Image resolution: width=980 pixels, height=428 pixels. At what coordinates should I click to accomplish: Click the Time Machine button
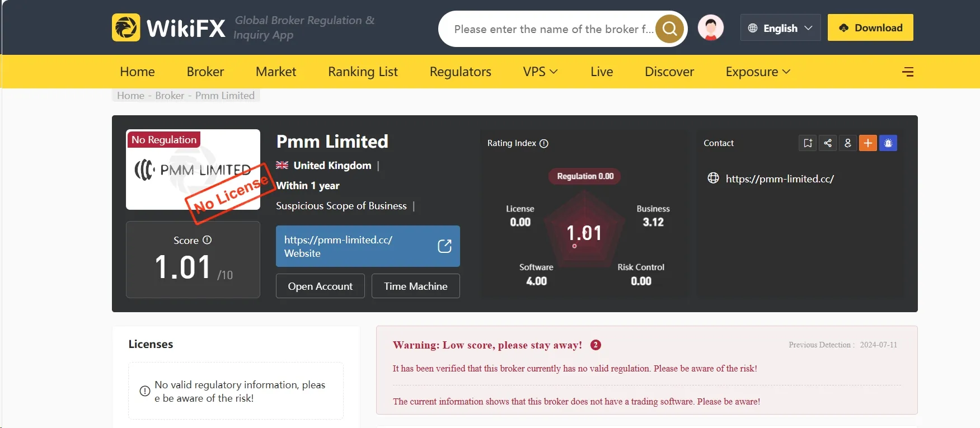click(x=416, y=286)
